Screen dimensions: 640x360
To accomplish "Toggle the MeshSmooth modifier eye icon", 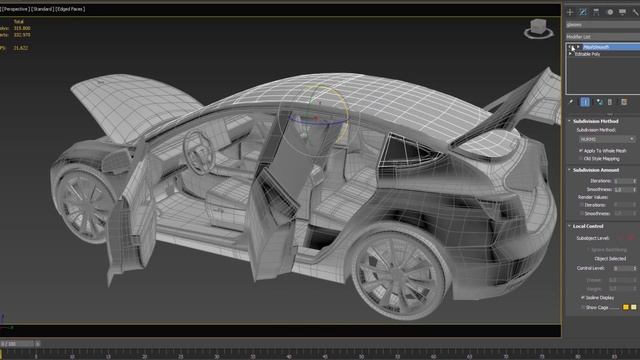I will (571, 47).
